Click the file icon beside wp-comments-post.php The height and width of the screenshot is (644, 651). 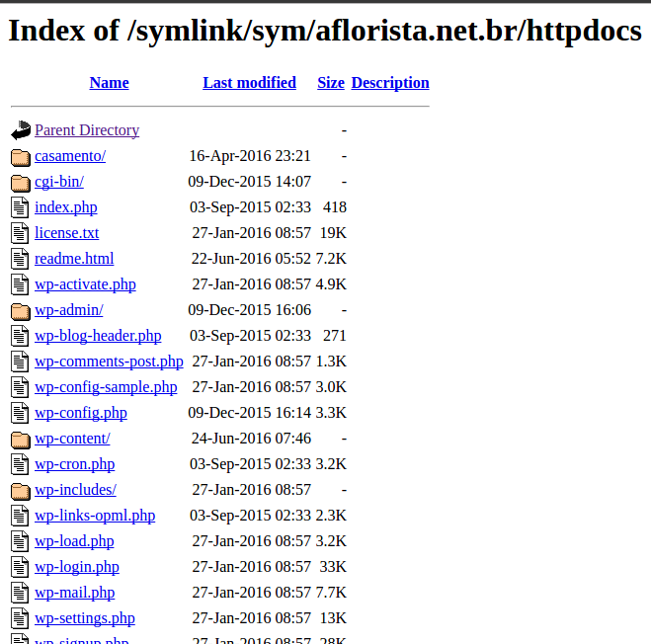pos(20,362)
